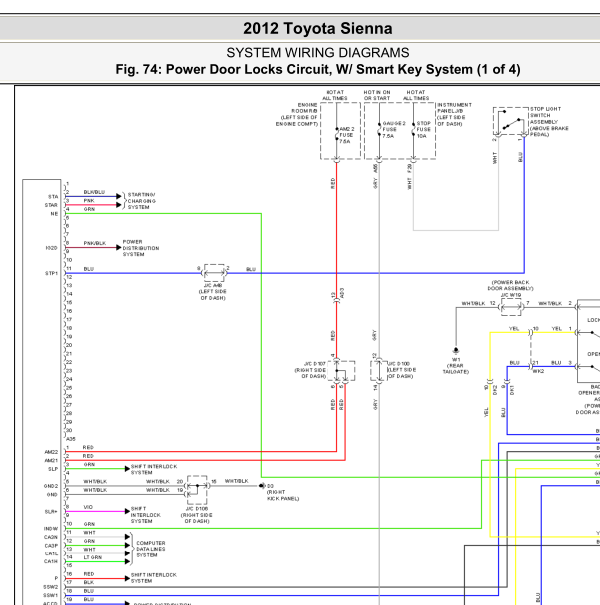The image size is (600, 605).
Task: Select the 'STARTING/CHARGING SYSTEM' reference
Action: pyautogui.click(x=142, y=201)
